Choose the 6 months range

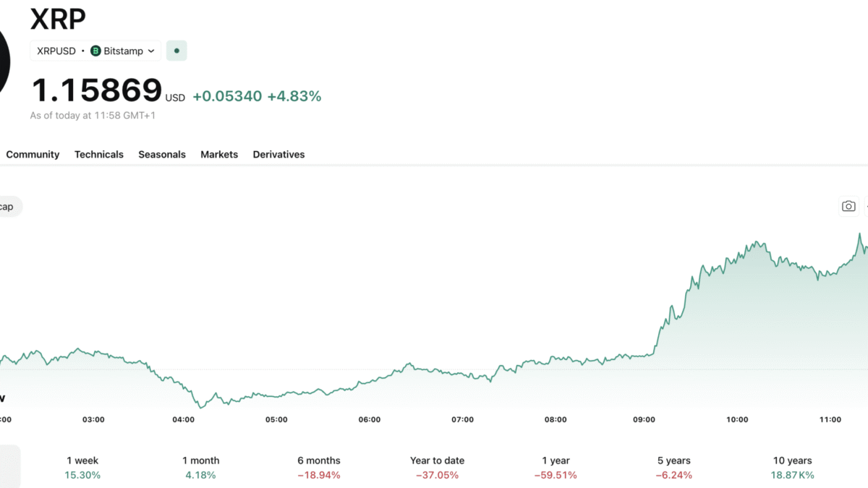click(x=318, y=468)
